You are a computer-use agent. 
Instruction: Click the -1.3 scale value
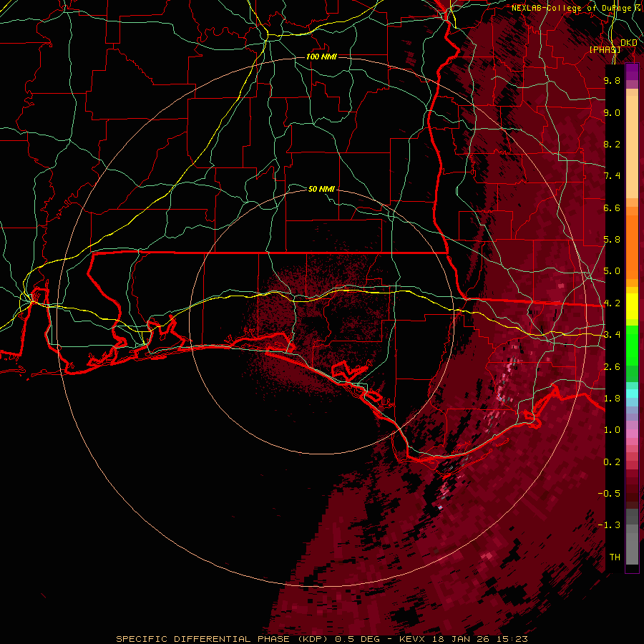click(609, 525)
